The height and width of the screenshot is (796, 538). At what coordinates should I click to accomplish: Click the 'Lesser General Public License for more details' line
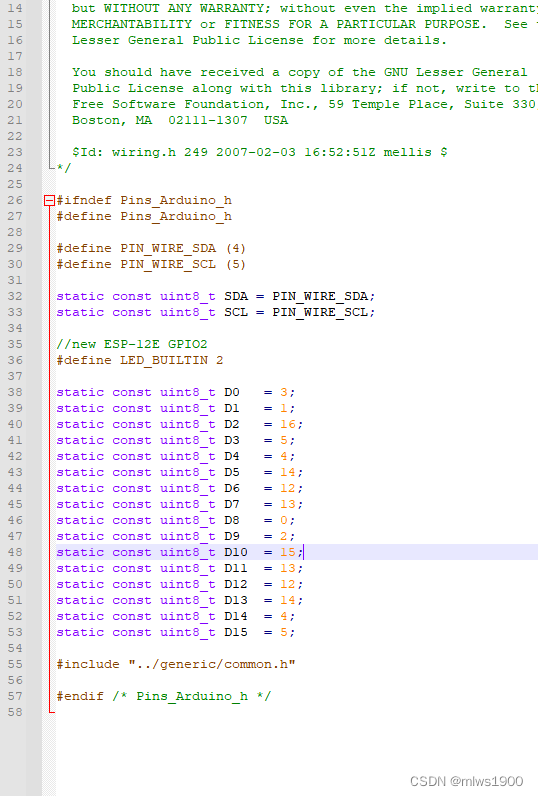pos(259,40)
